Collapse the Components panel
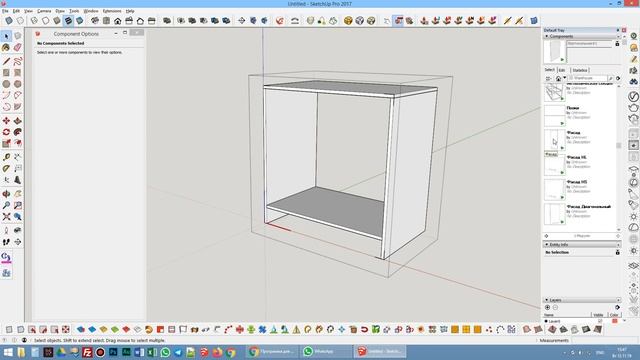The height and width of the screenshot is (360, 640). [547, 36]
